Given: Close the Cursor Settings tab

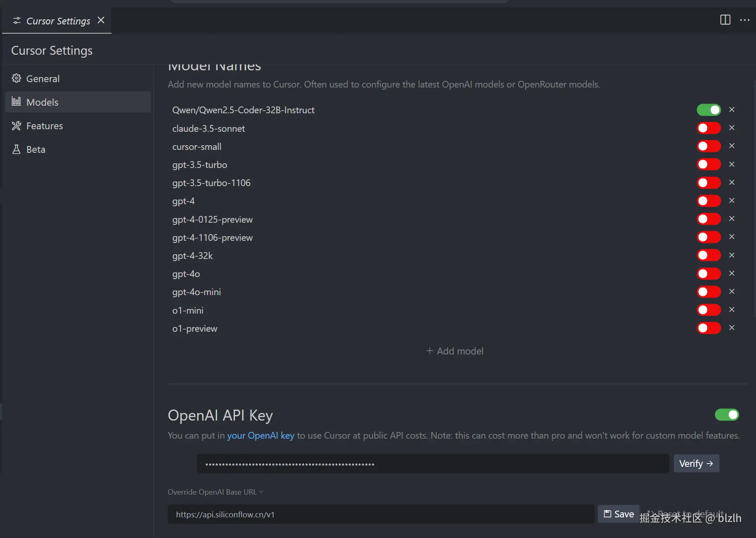Looking at the screenshot, I should pyautogui.click(x=101, y=20).
